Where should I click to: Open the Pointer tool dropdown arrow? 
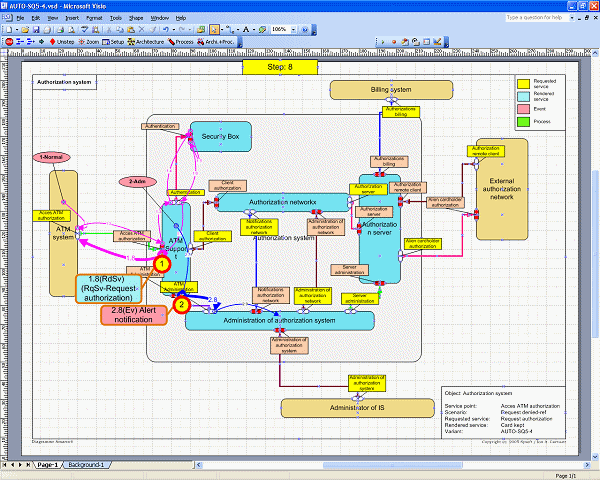[222, 30]
